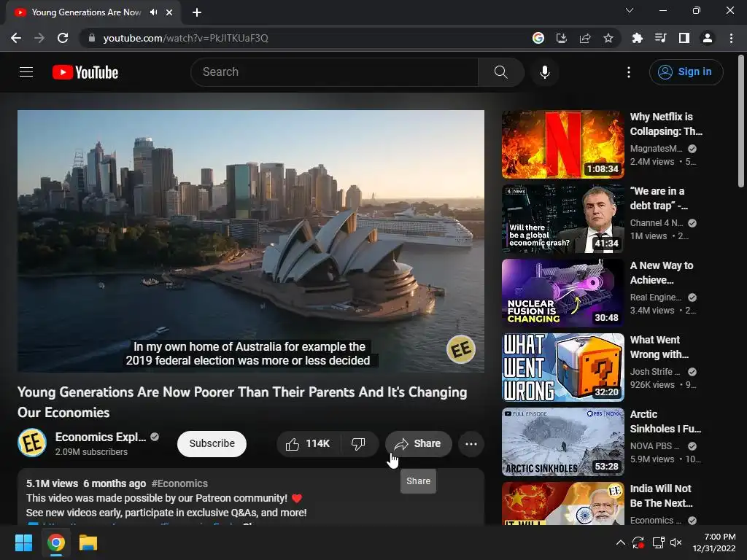Click the Google icon in address bar
The height and width of the screenshot is (560, 747).
tap(538, 38)
